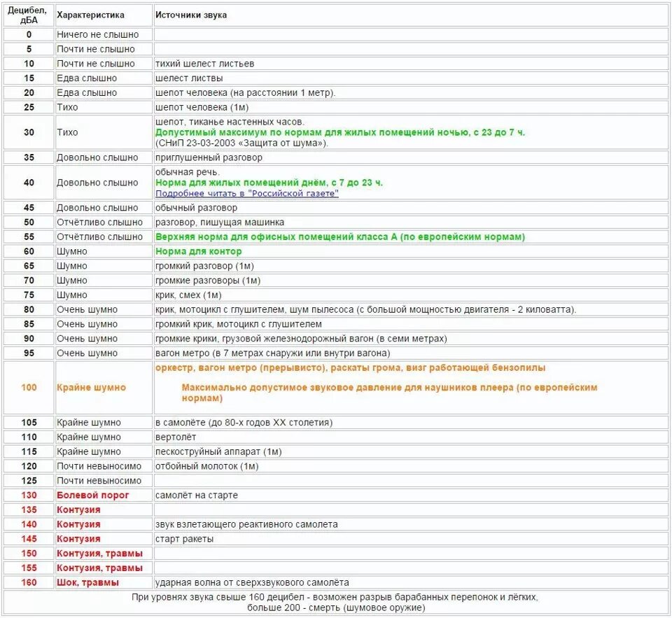Click the footer note about levels above 160 decibels
Image resolution: width=672 pixels, height=618 pixels.
pyautogui.click(x=335, y=603)
